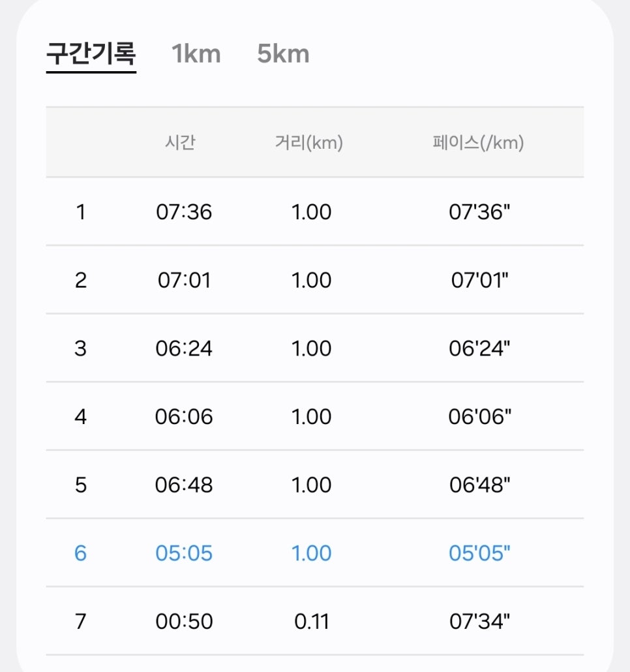This screenshot has height=672, width=630.
Task: Click the 페이스(/km) column header
Action: click(x=479, y=142)
